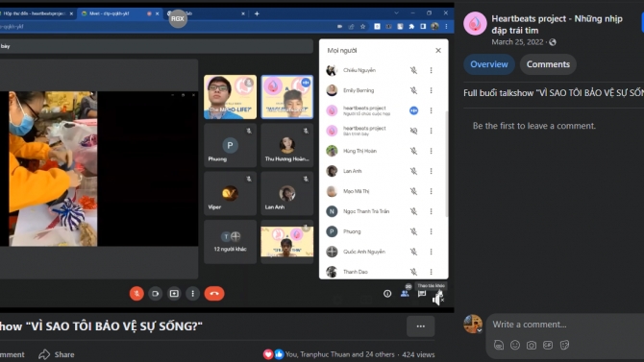Click the bookmark star in address bar

(x=362, y=26)
